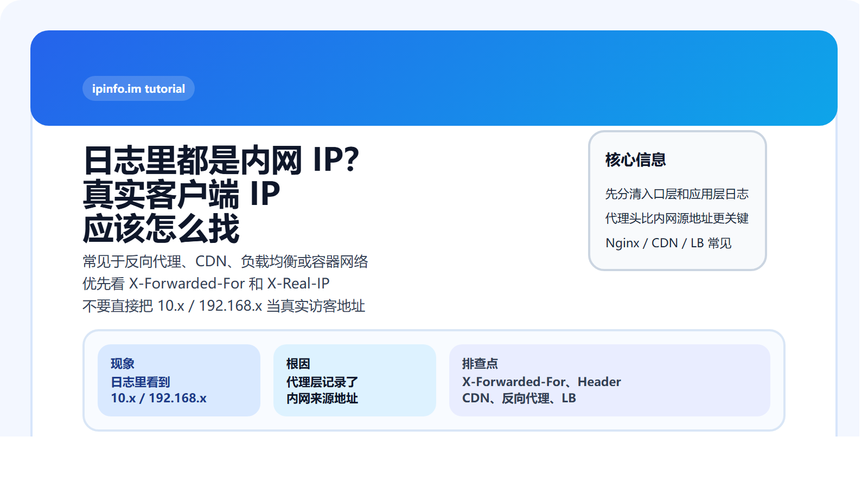
Task: Click the headline line '日志里都是内网 IP?'
Action: click(x=221, y=160)
